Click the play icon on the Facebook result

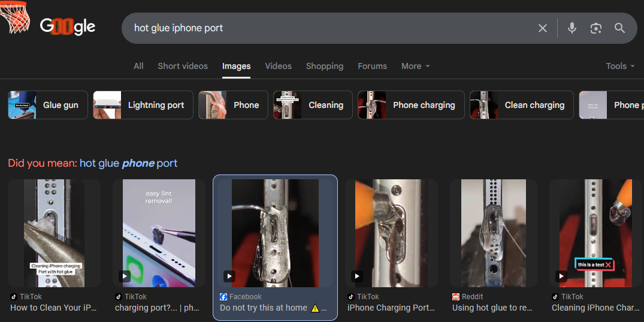click(x=229, y=276)
